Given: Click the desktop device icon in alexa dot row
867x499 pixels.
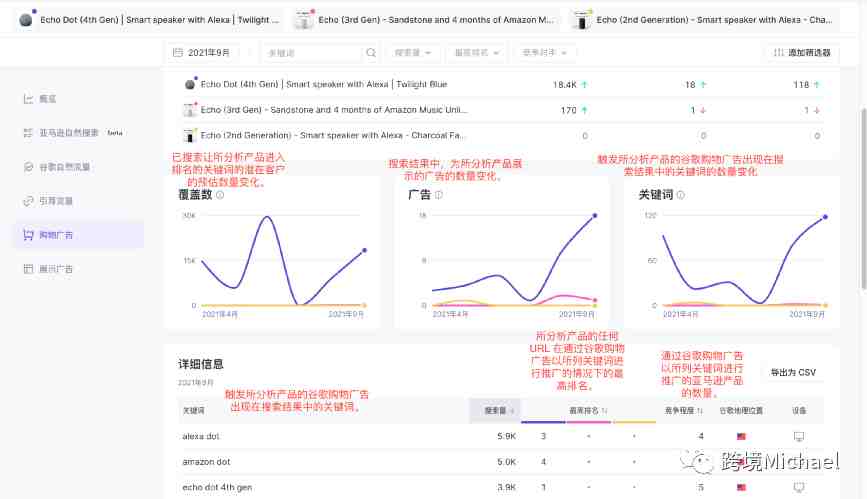Looking at the screenshot, I should (798, 436).
